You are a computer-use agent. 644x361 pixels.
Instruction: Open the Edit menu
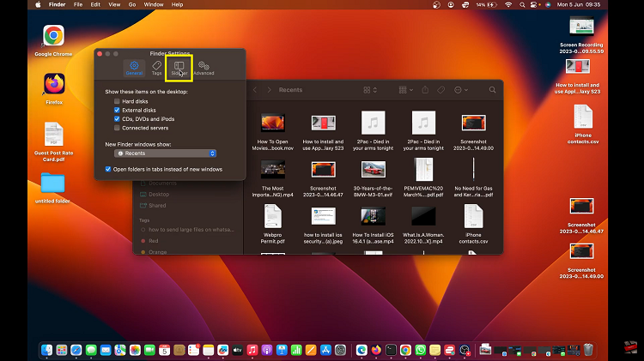(x=95, y=4)
